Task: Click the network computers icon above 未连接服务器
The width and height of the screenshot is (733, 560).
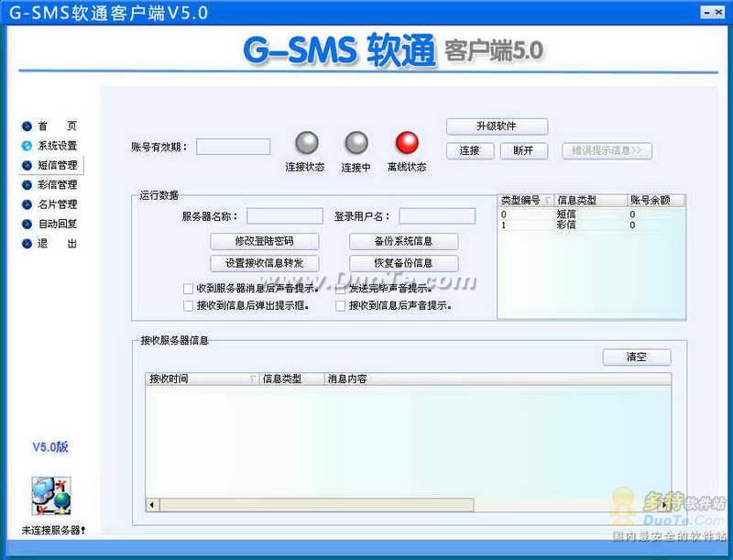Action: (51, 496)
